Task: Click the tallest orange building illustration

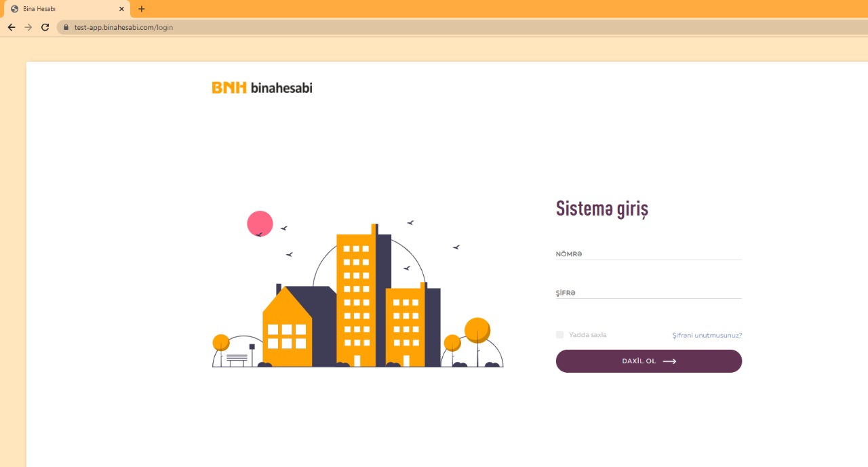Action: coord(356,298)
